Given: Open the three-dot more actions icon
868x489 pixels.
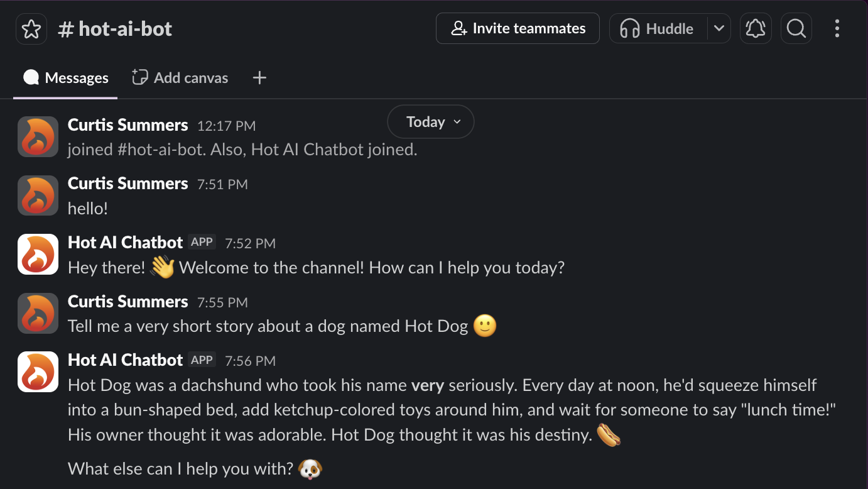Looking at the screenshot, I should 836,28.
